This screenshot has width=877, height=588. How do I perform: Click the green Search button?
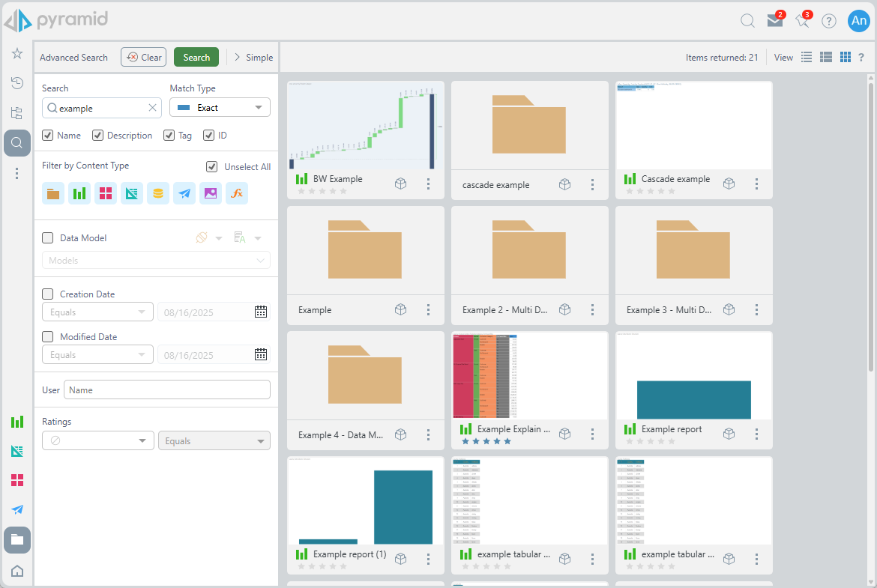[x=196, y=58]
